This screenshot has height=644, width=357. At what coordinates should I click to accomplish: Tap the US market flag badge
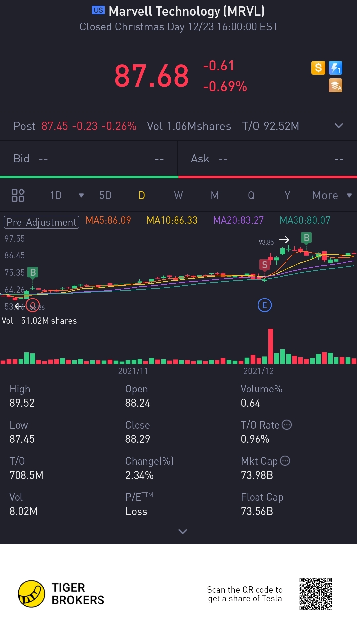[x=98, y=10]
